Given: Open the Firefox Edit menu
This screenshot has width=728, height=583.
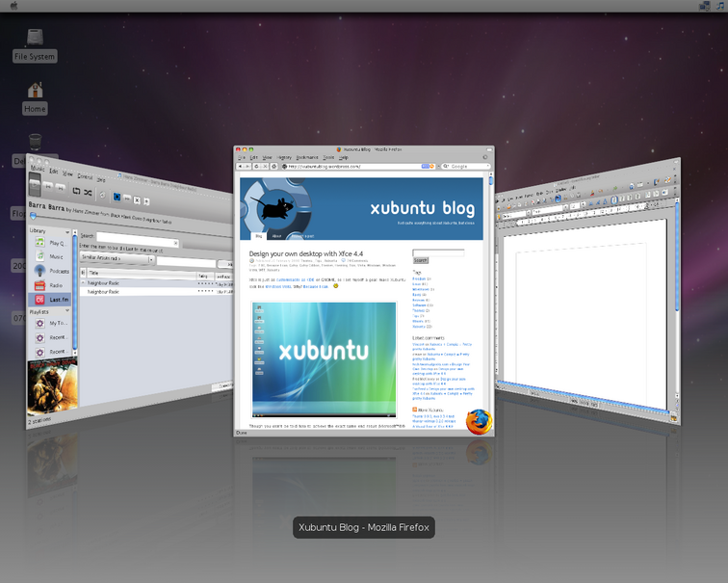Looking at the screenshot, I should point(253,157).
